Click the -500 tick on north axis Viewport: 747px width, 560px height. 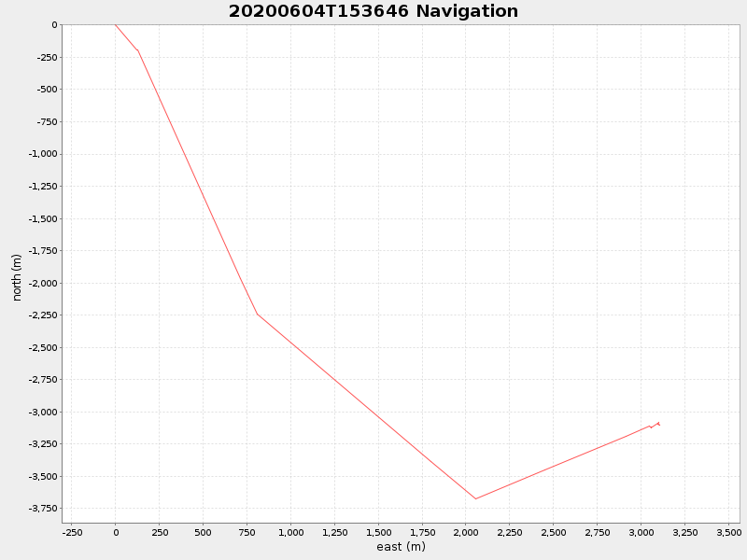coord(48,89)
